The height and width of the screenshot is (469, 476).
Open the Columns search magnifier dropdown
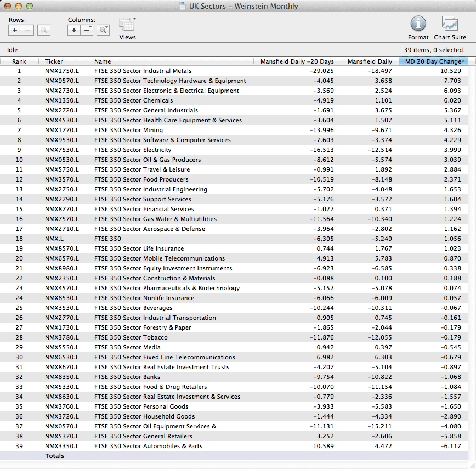(103, 30)
